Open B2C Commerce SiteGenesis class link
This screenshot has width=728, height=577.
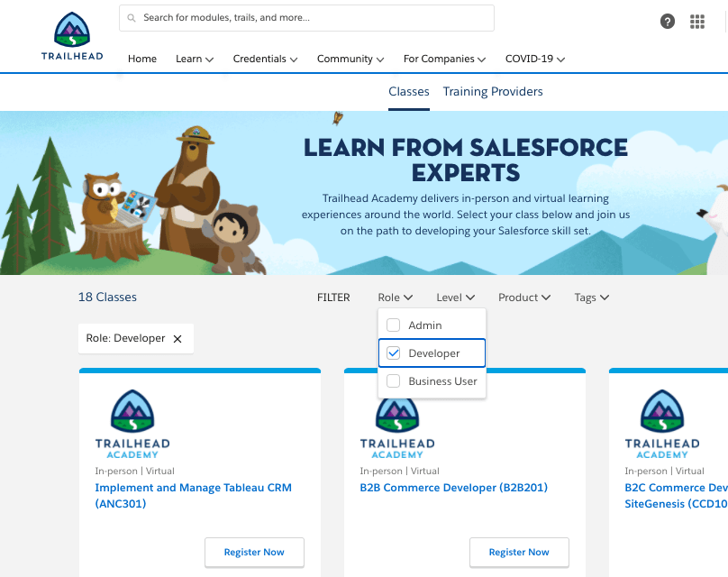[676, 495]
